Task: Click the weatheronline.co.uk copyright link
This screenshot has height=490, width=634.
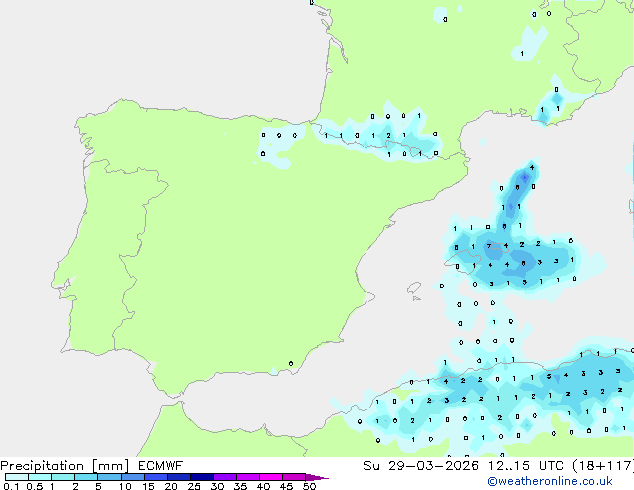Action: click(x=550, y=481)
